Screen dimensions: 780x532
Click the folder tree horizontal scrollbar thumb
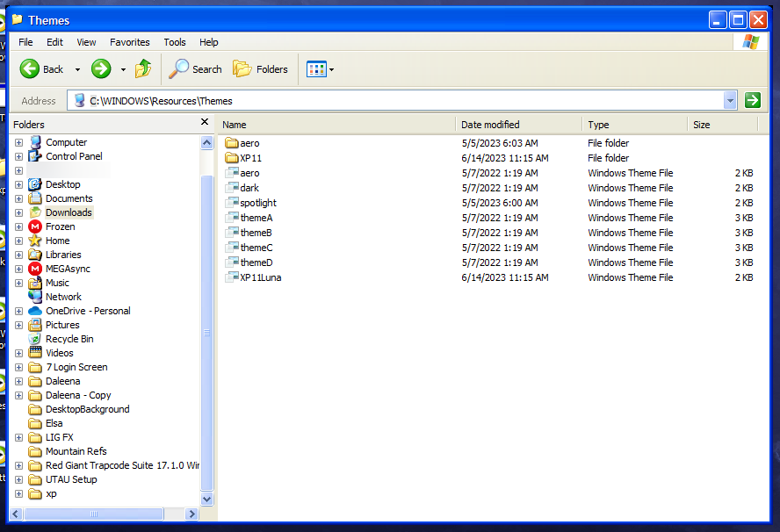point(93,514)
